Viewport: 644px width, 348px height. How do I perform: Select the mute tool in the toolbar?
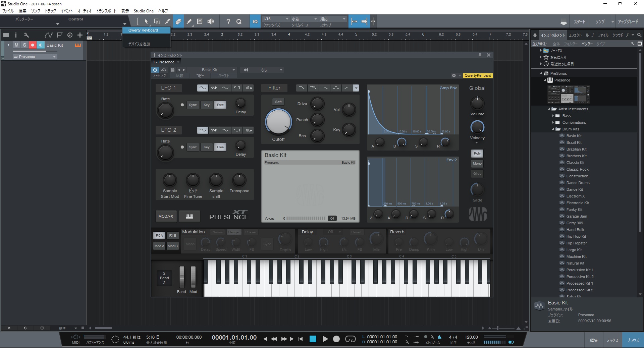(x=200, y=21)
